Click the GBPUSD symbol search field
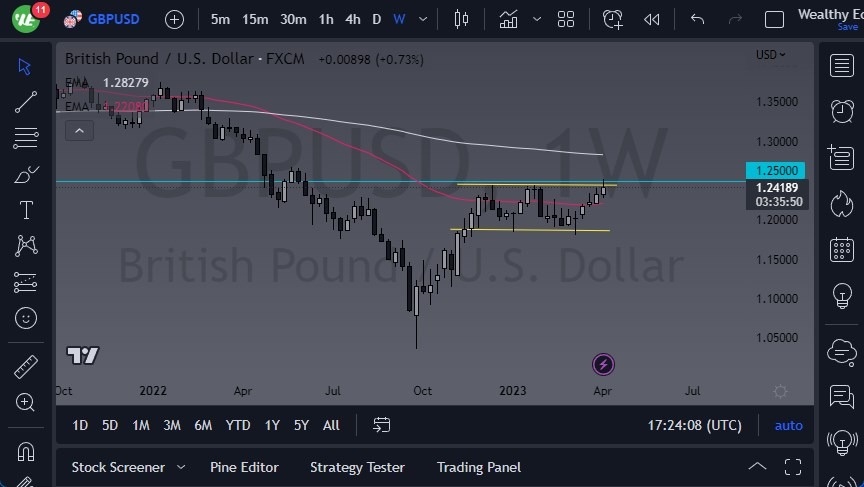864x487 pixels. (113, 19)
